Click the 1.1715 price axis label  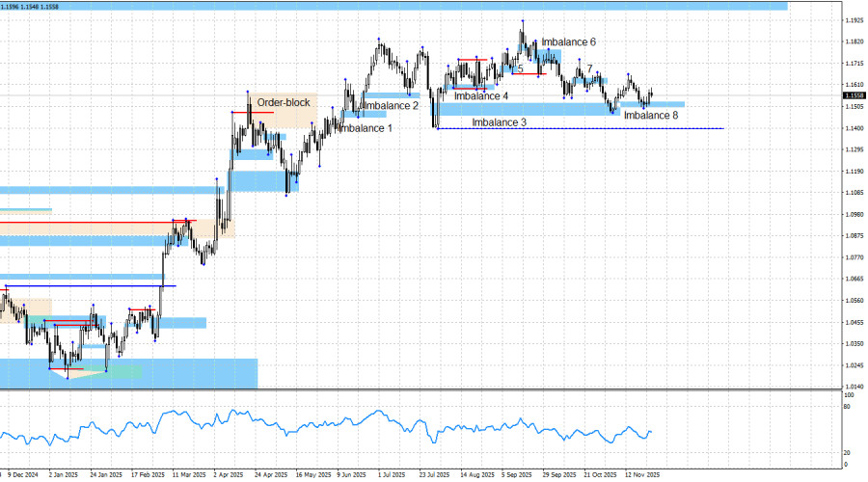tap(854, 63)
